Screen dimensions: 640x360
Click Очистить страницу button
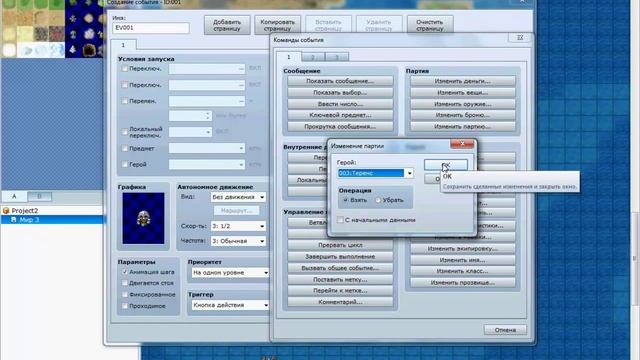tap(430, 25)
